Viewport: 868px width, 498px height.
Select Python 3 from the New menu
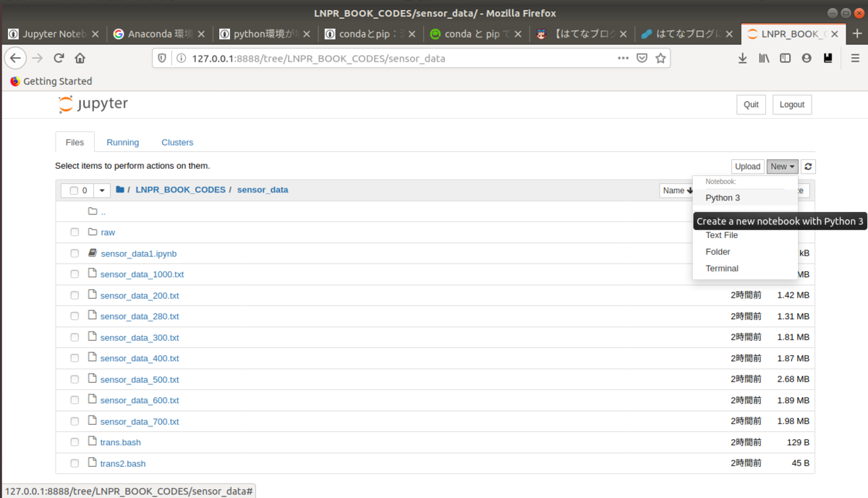click(x=723, y=197)
